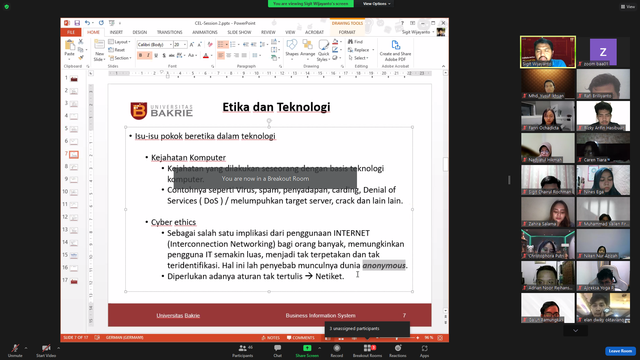Open the Reactions menu

click(x=398, y=351)
